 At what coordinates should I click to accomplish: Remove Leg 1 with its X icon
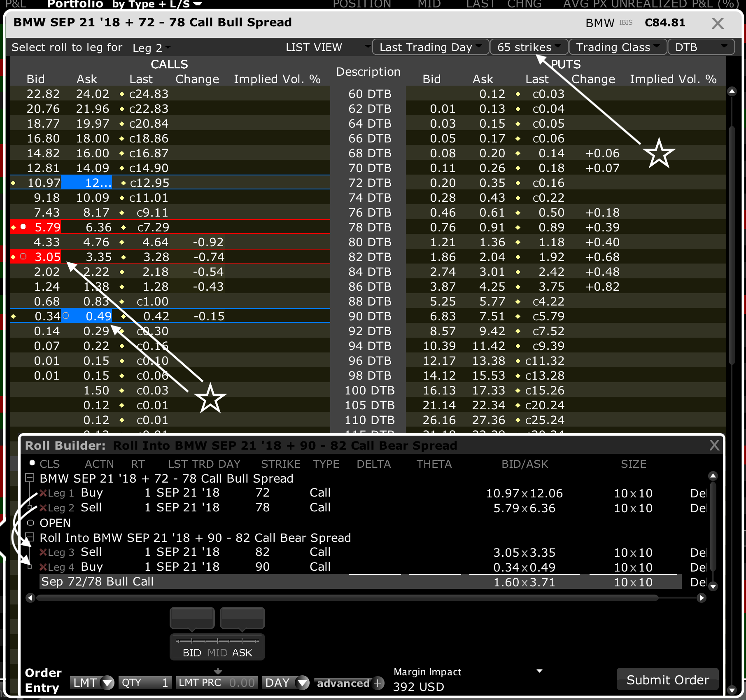pyautogui.click(x=43, y=493)
